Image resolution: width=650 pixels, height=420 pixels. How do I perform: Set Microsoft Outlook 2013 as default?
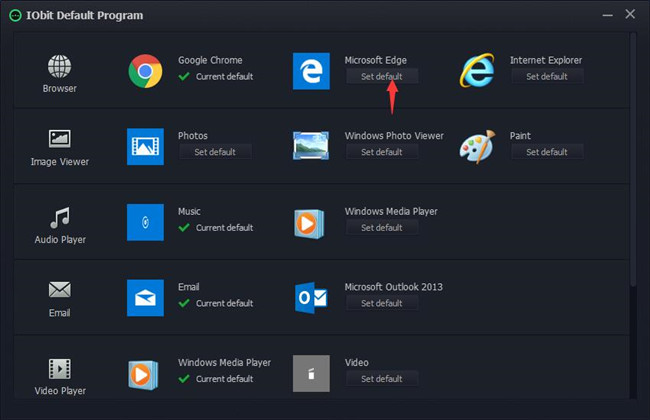382,303
